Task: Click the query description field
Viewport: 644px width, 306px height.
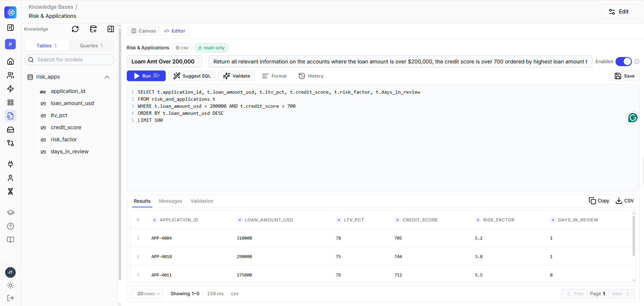Action: tap(400, 61)
